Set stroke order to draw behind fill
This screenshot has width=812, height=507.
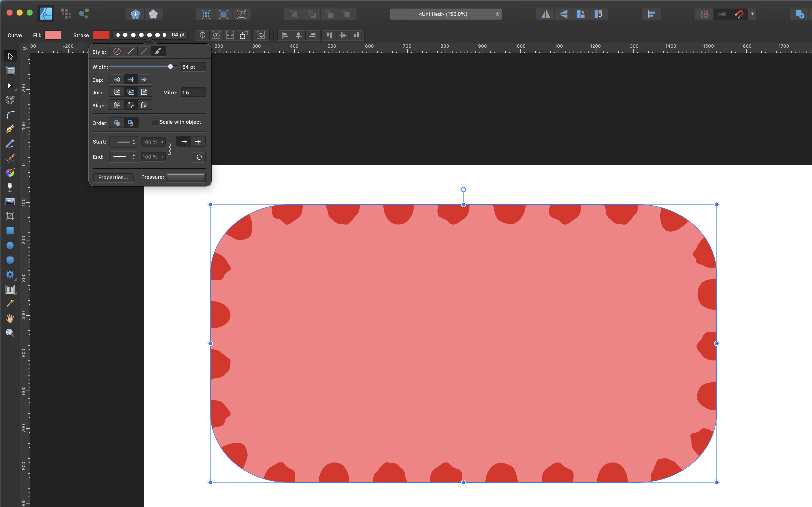[x=117, y=123]
